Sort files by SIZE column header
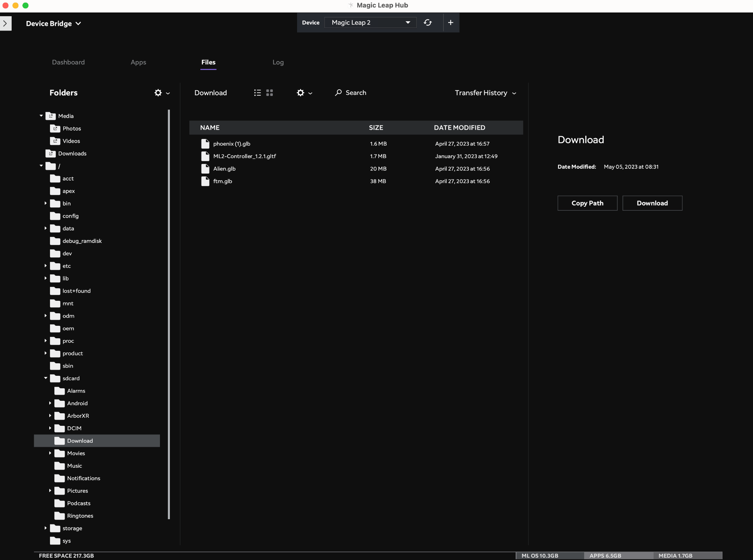Viewport: 753px width, 560px height. click(376, 128)
